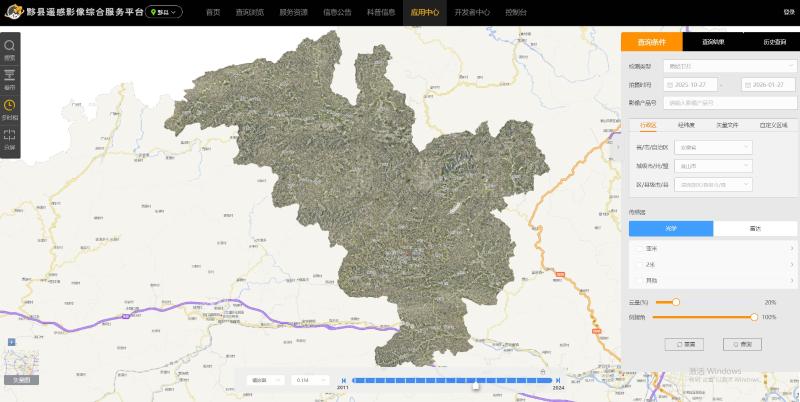This screenshot has height=402, width=800.
Task: Select the yellow clock time-axis icon
Action: 10,105
